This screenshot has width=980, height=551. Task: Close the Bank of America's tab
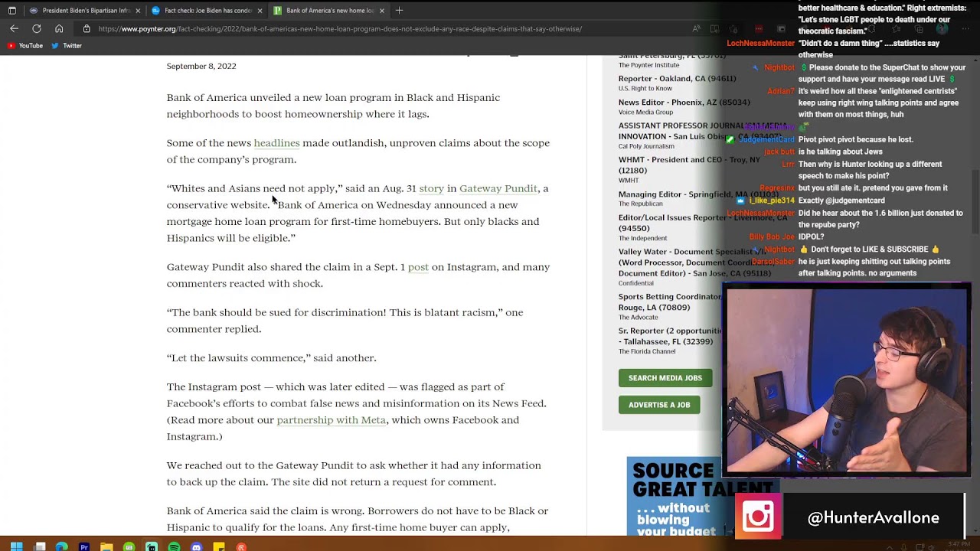(x=381, y=11)
